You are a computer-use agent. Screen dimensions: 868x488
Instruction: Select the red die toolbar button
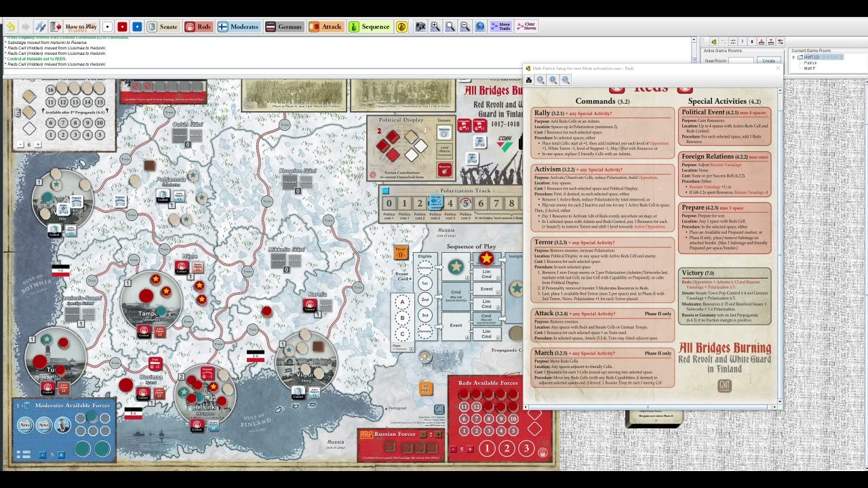pyautogui.click(x=122, y=26)
